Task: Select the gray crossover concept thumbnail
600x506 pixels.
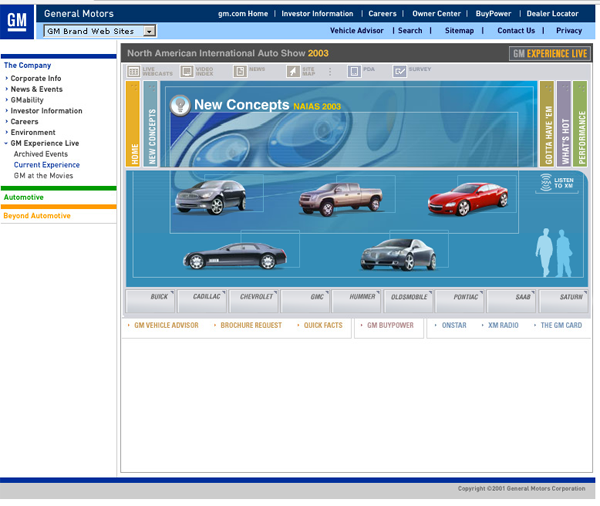Action: click(211, 197)
